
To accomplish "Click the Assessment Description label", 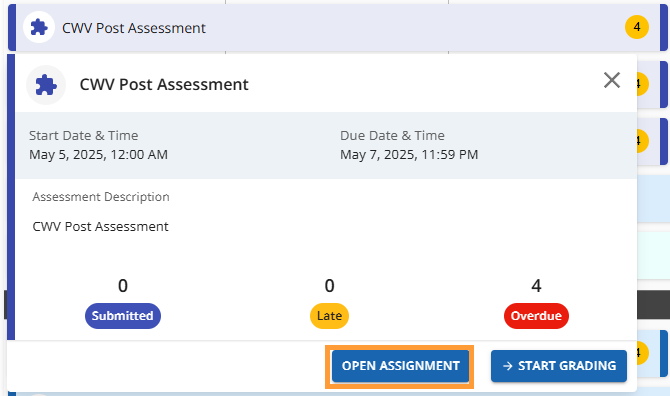I will (x=101, y=197).
